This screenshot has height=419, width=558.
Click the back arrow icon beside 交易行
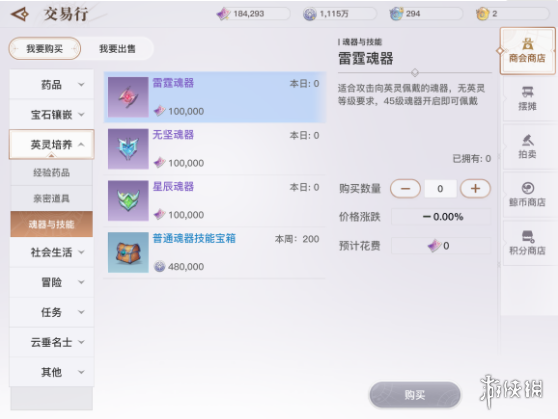tap(20, 14)
